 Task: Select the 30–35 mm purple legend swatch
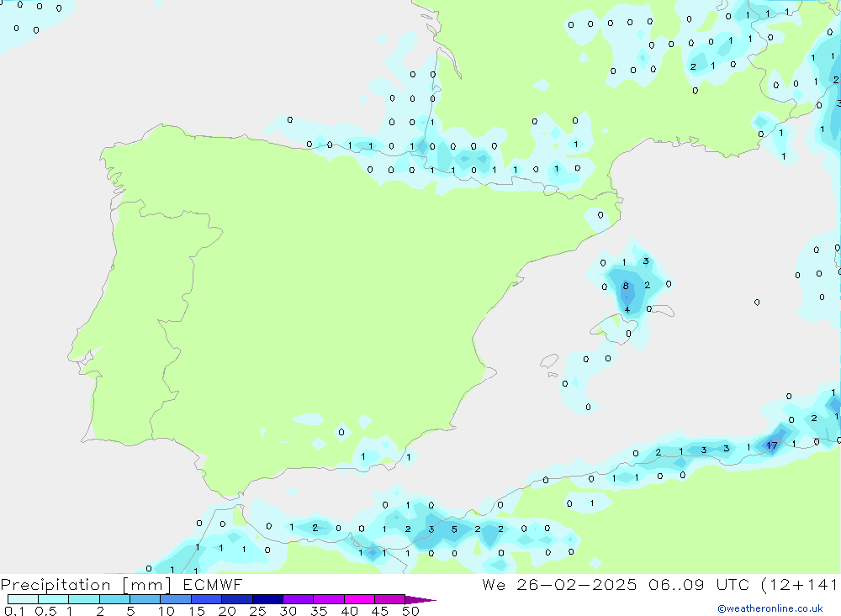click(299, 599)
